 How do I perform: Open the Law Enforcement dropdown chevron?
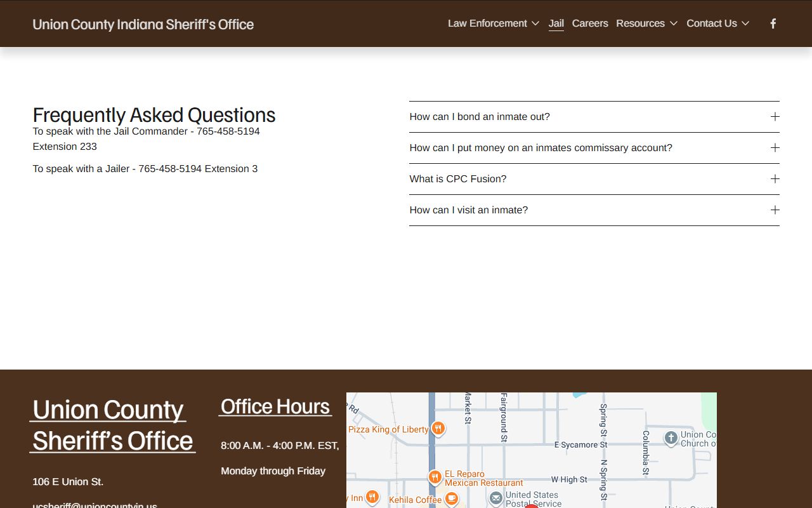coord(535,23)
